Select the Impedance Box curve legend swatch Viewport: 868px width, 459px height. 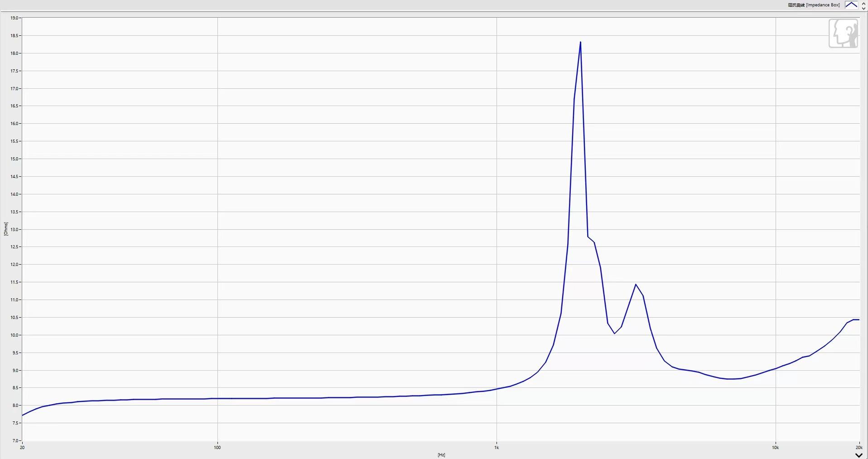(x=851, y=5)
